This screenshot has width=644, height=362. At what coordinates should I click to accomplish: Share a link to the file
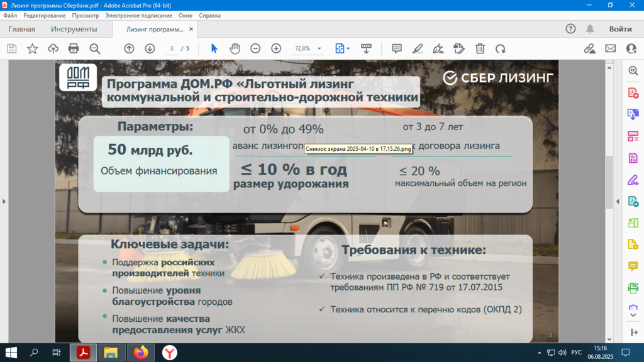[x=589, y=48]
